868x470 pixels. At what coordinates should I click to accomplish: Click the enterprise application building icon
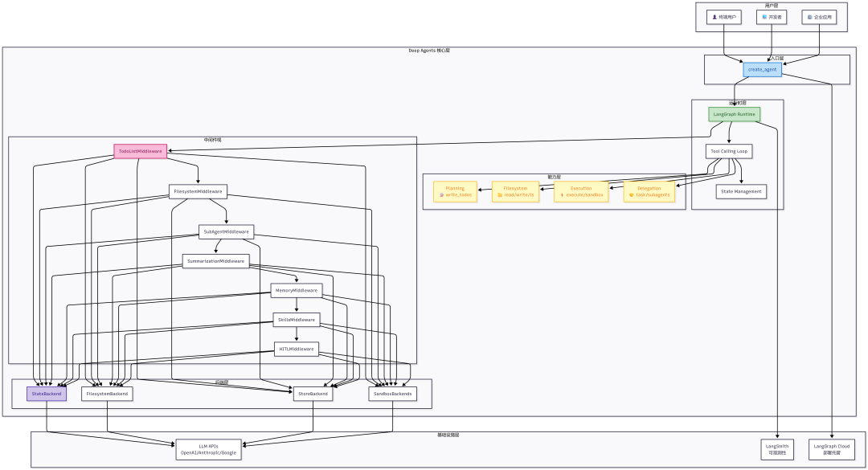coord(810,17)
